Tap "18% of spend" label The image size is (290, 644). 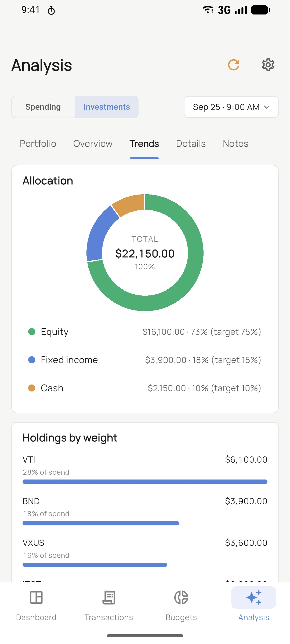[46, 514]
